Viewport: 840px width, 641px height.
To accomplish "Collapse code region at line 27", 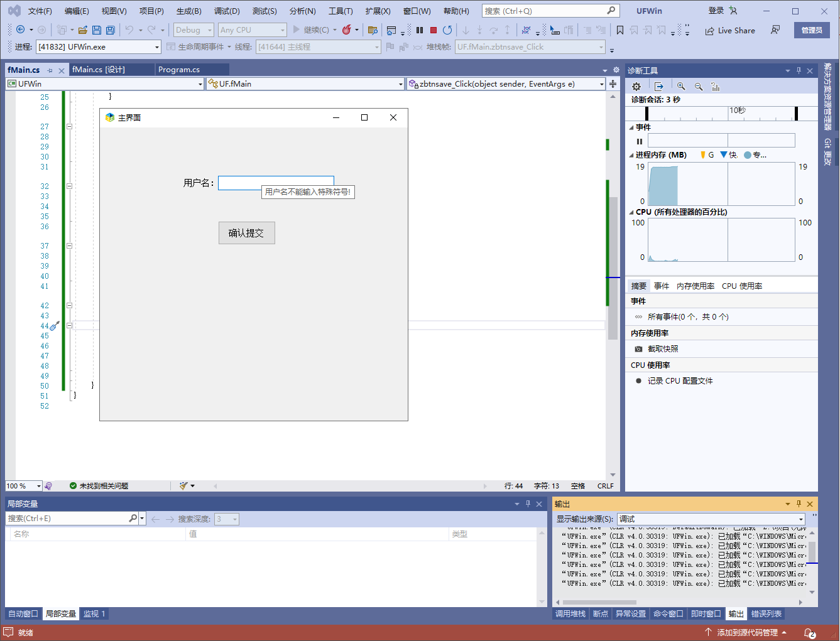I will [69, 126].
